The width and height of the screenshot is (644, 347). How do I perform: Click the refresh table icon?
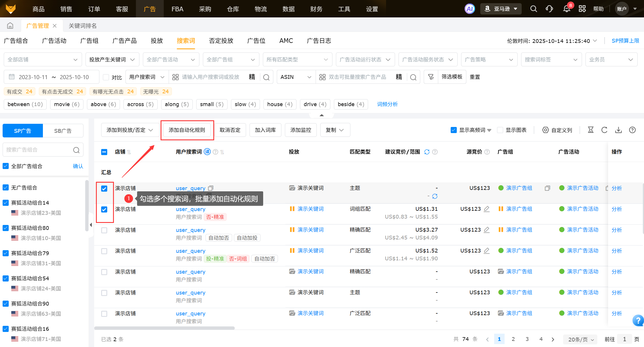[x=604, y=130]
